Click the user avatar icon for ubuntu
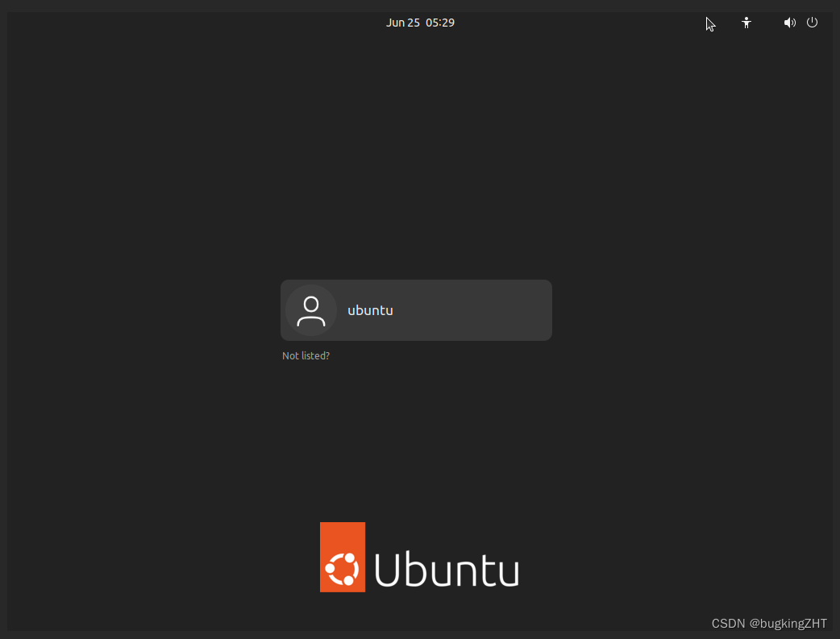 (310, 310)
